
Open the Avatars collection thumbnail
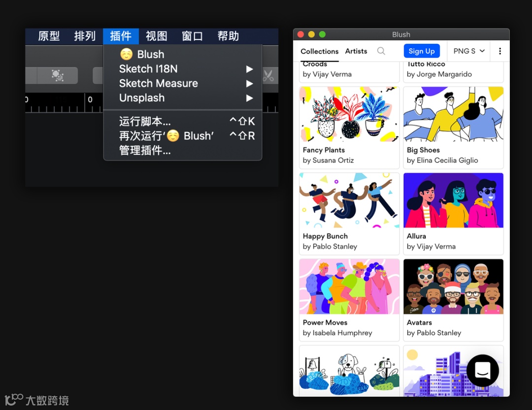click(453, 286)
